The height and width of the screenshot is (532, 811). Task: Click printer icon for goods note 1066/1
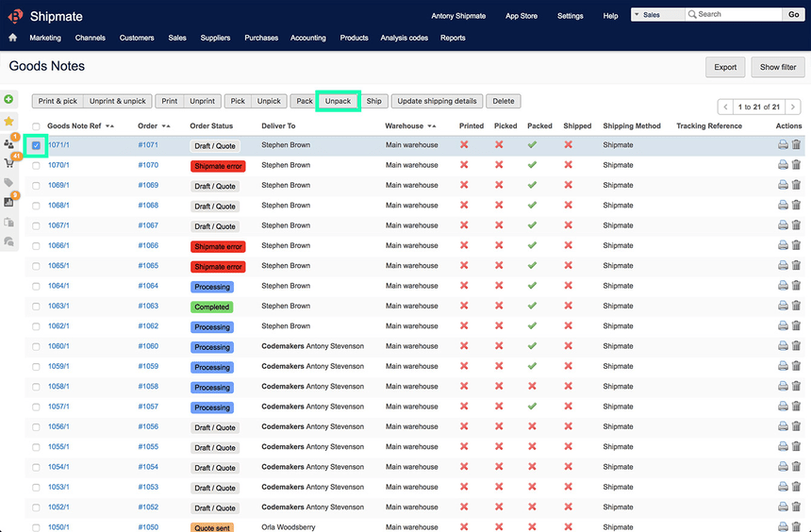[x=783, y=245]
